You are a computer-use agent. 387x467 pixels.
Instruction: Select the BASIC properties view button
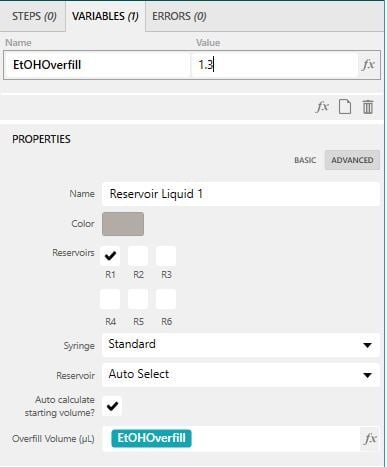[305, 160]
